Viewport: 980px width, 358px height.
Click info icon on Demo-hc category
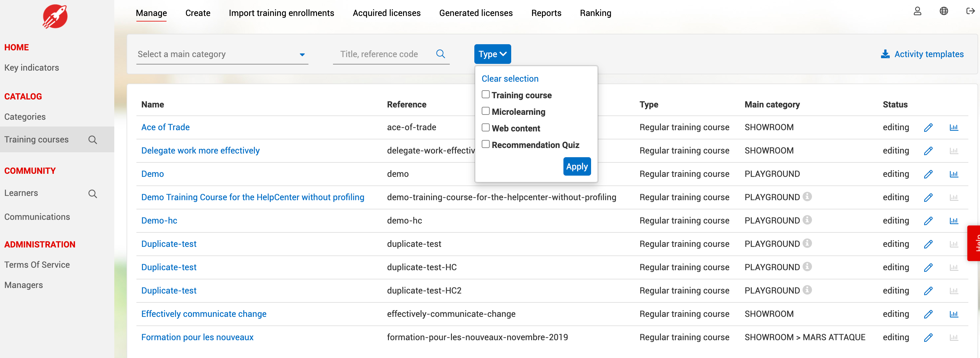coord(807,220)
